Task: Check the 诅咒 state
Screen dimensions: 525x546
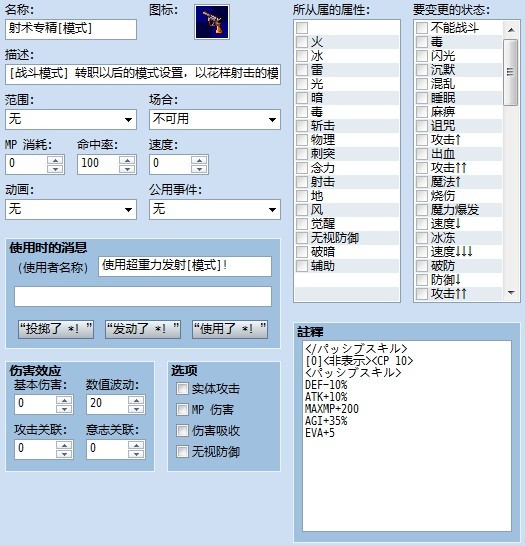Action: pyautogui.click(x=422, y=126)
